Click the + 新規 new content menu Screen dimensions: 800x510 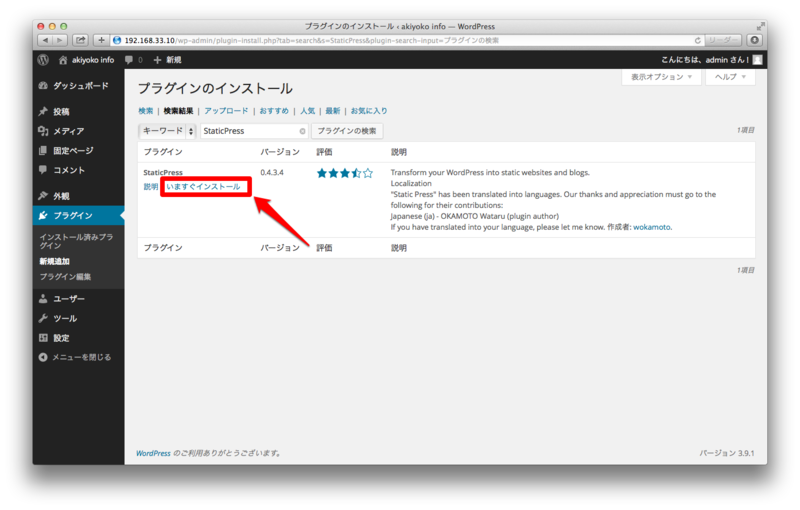[168, 60]
